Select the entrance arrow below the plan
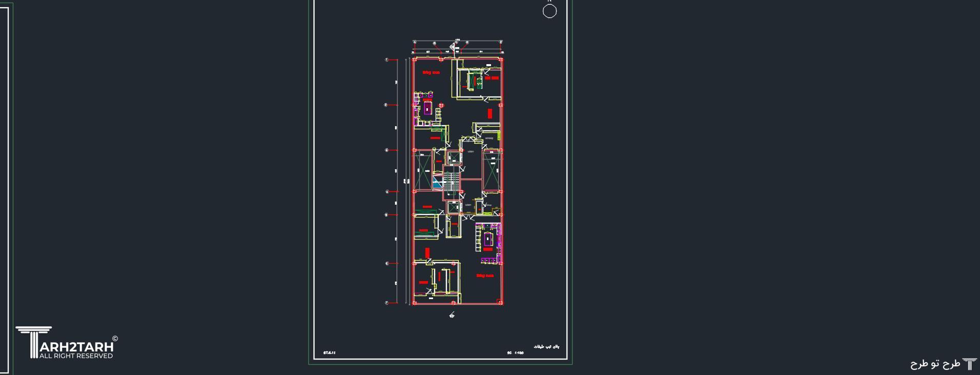980x375 pixels. click(452, 315)
